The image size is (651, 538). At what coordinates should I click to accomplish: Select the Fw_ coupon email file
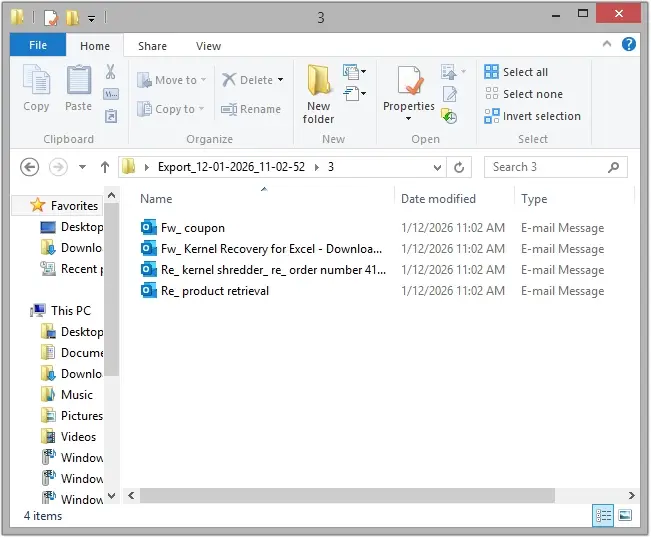click(x=182, y=227)
